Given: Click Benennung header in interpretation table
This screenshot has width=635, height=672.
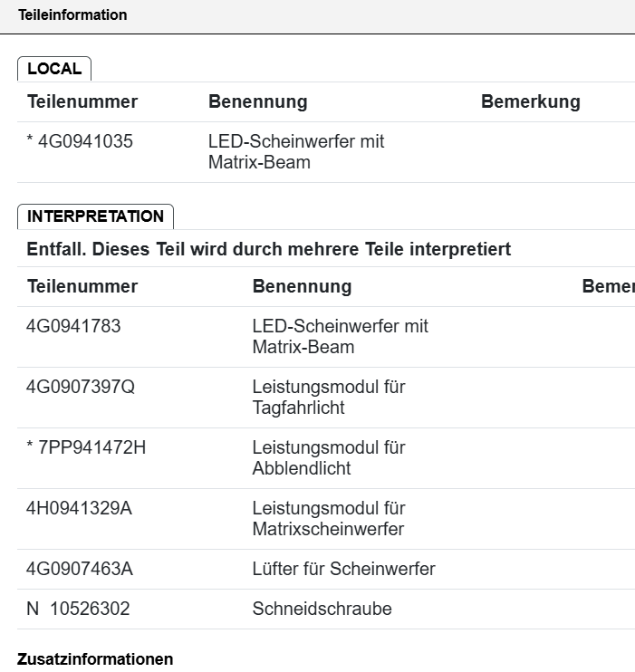Looking at the screenshot, I should pyautogui.click(x=302, y=286).
